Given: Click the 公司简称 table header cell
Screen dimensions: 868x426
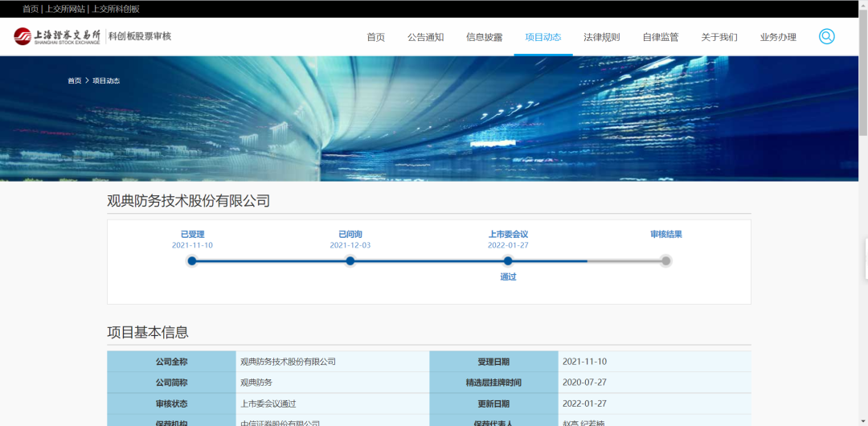Looking at the screenshot, I should click(172, 383).
